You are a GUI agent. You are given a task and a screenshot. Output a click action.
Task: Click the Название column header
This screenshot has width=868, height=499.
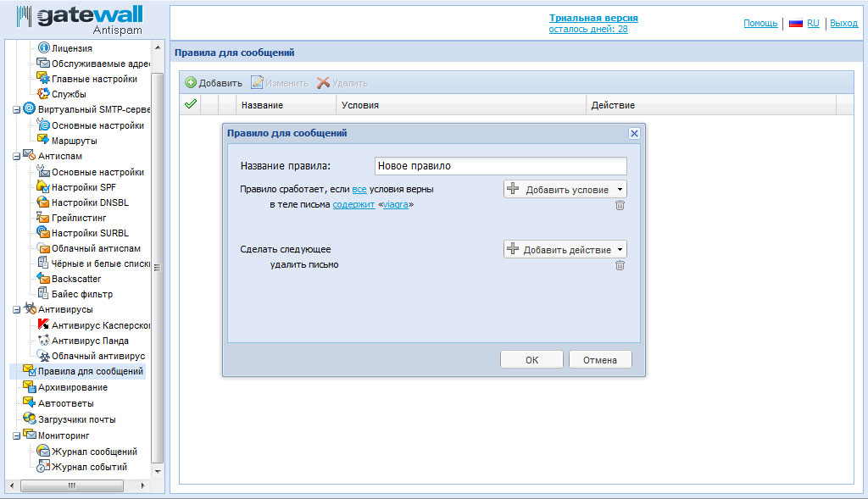[287, 105]
